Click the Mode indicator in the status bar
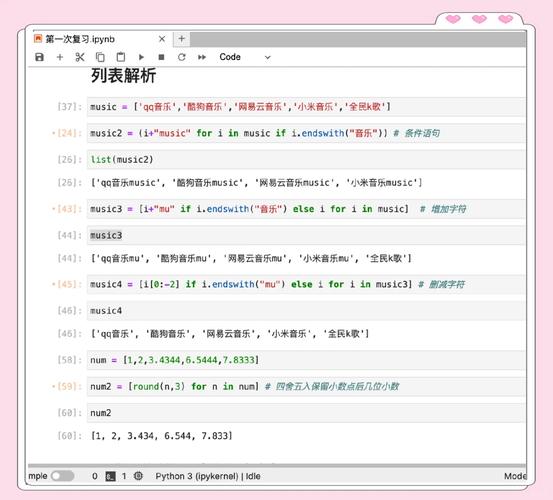Screen dimensions: 553x500 (x=515, y=476)
